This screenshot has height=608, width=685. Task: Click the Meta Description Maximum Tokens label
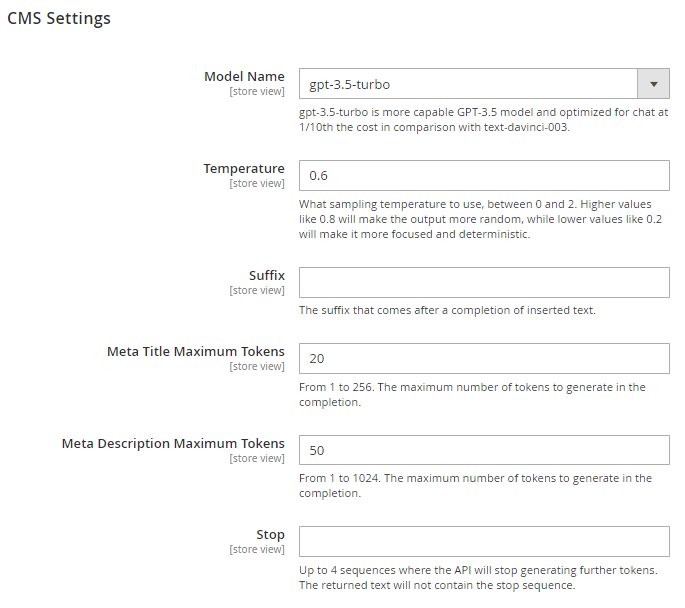[173, 443]
